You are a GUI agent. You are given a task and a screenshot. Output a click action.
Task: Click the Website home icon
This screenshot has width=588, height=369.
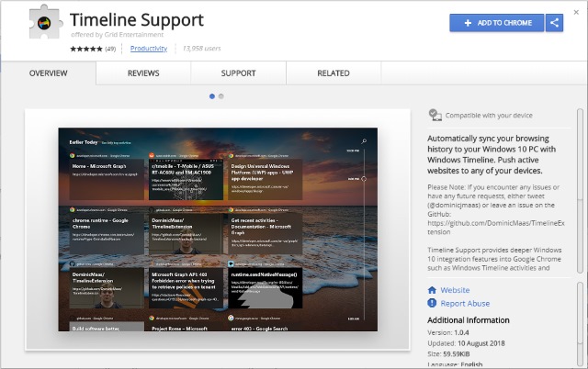[433, 290]
